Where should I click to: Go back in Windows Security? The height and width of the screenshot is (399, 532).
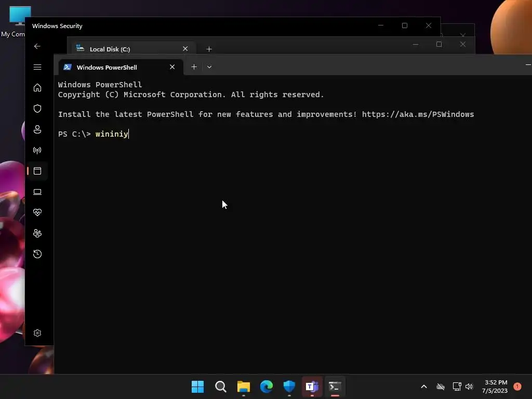coord(37,46)
